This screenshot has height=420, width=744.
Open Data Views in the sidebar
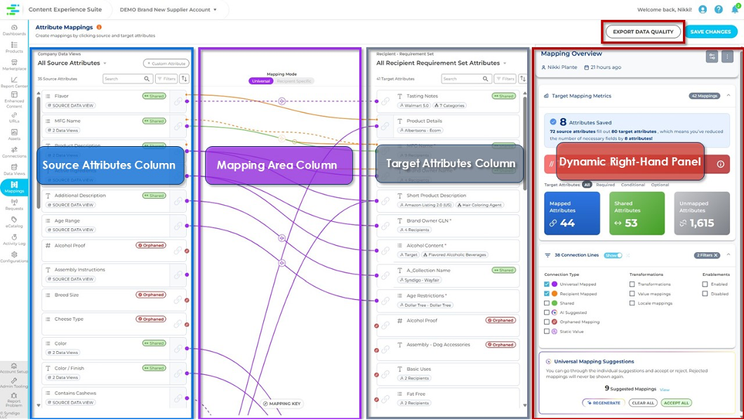coord(14,169)
